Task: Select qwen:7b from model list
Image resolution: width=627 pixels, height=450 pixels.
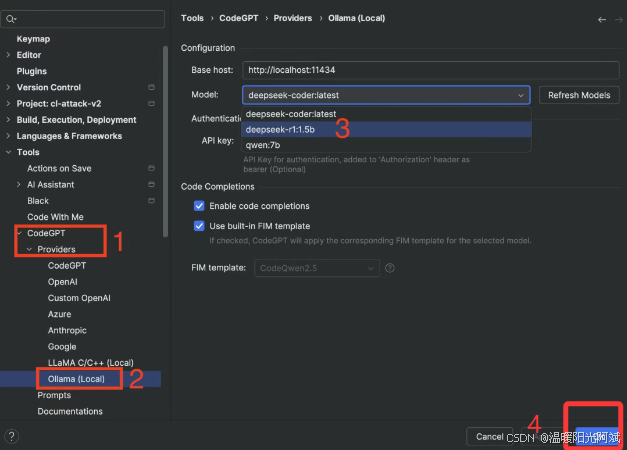Action: [x=386, y=145]
